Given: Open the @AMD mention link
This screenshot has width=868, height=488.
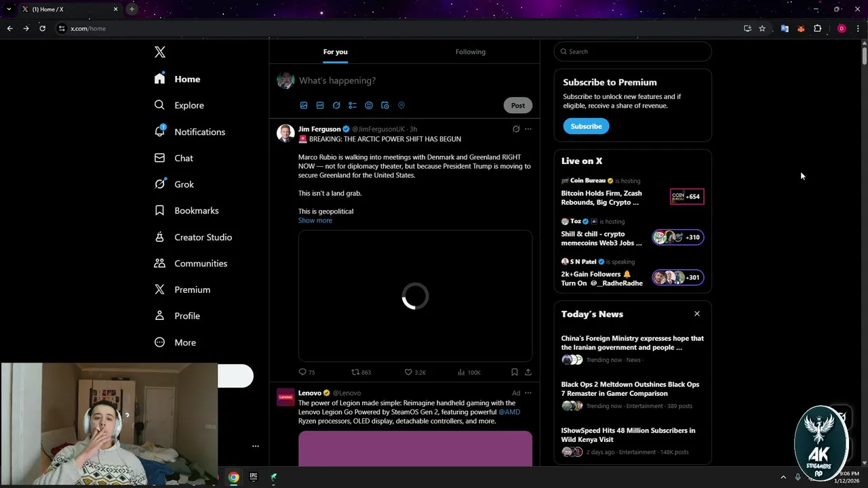Looking at the screenshot, I should [x=509, y=412].
